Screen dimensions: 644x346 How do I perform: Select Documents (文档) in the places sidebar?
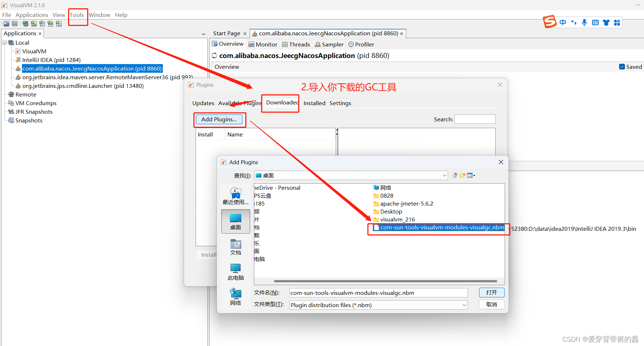pos(236,247)
